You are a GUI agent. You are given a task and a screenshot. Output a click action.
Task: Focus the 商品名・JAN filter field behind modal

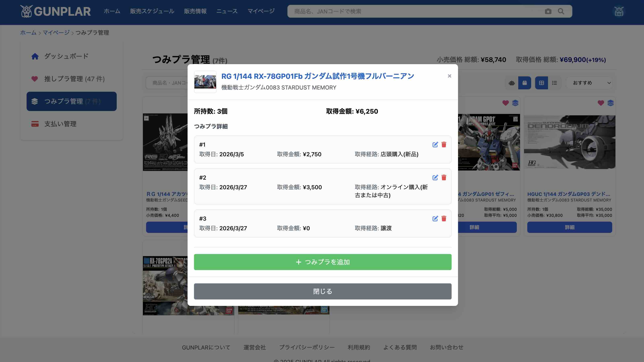coord(167,83)
